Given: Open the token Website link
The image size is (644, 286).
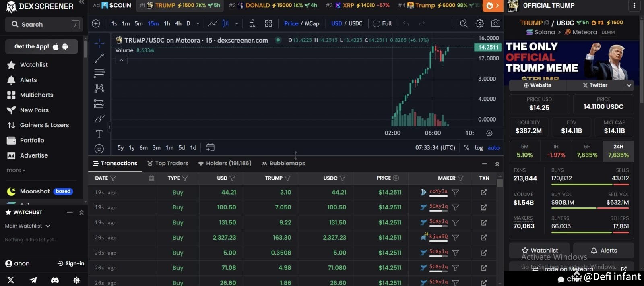Looking at the screenshot, I should pos(537,85).
